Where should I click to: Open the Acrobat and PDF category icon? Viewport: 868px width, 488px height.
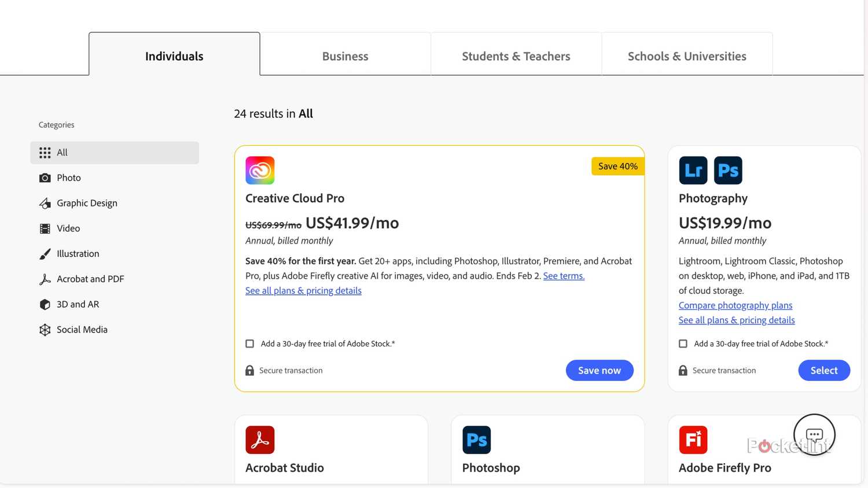(x=46, y=279)
